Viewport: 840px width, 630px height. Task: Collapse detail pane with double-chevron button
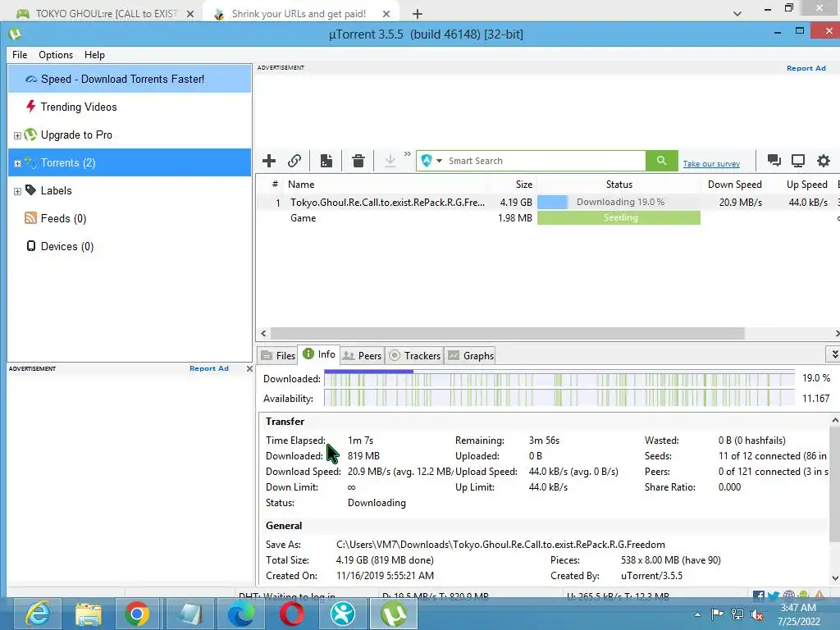[x=833, y=354]
